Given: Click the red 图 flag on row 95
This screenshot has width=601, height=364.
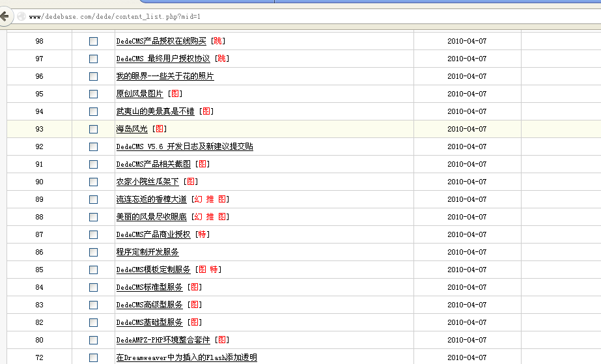Looking at the screenshot, I should pyautogui.click(x=175, y=94).
